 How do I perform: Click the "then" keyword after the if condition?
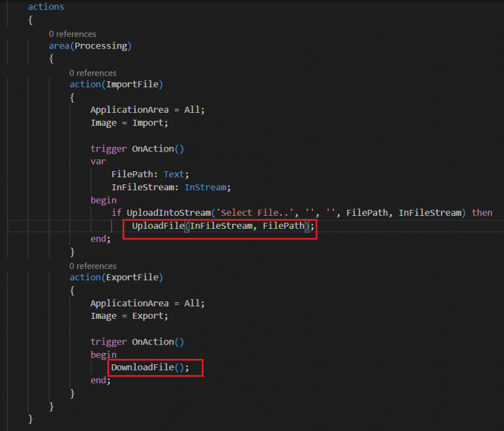482,213
